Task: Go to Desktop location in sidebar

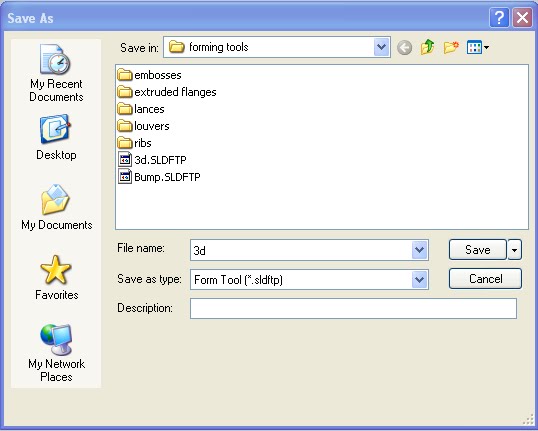Action: [56, 137]
